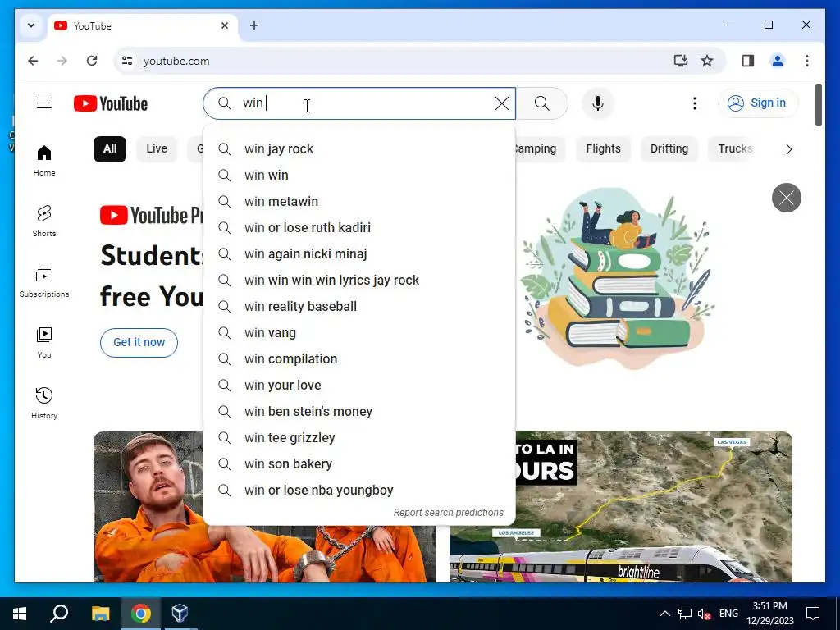Open History from the sidebar
Image resolution: width=840 pixels, height=630 pixels.
tap(44, 404)
